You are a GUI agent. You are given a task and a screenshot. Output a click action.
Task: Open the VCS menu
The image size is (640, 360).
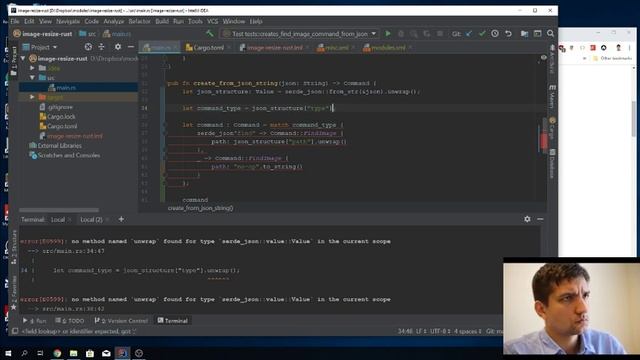212,21
